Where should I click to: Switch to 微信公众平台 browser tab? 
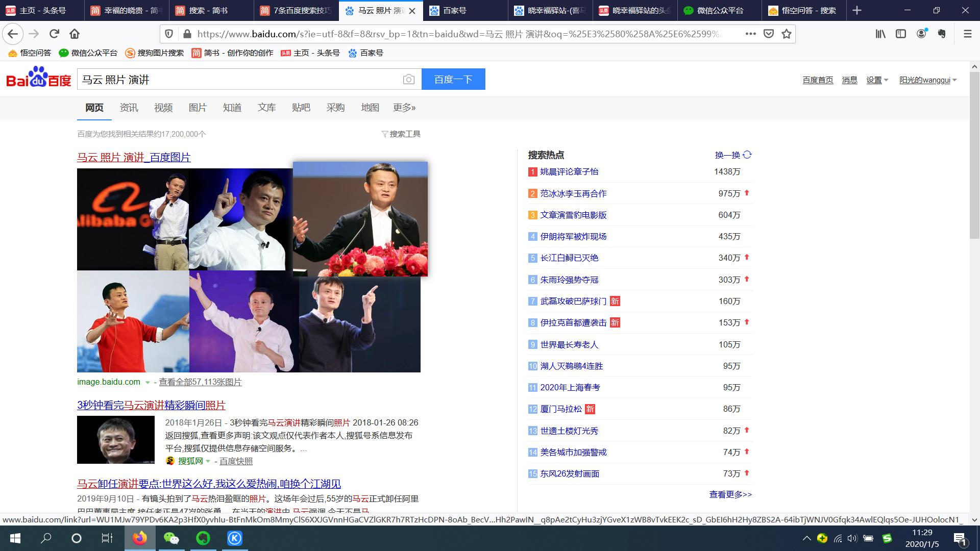[720, 10]
